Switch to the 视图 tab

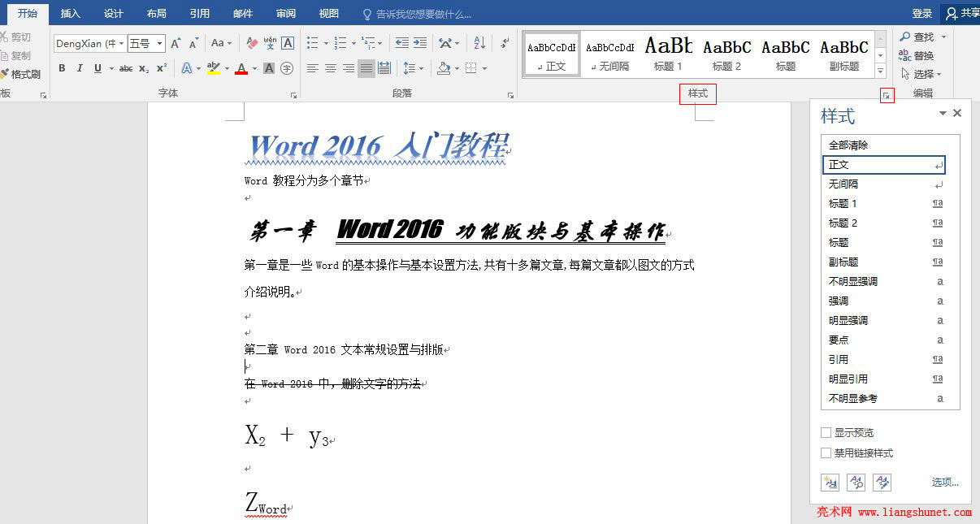pos(329,14)
